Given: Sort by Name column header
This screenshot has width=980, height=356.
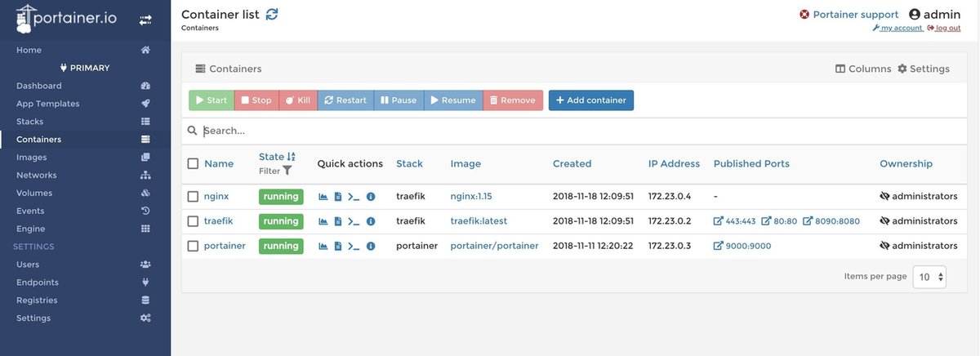Looking at the screenshot, I should coord(219,163).
